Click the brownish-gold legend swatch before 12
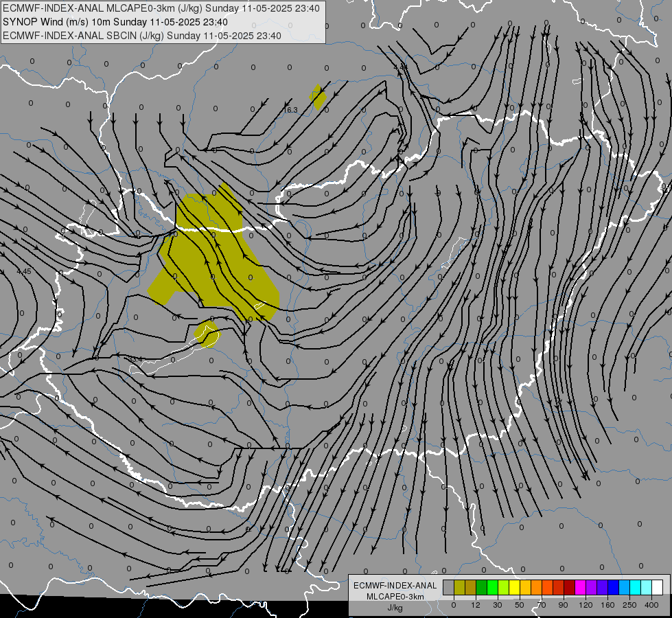This screenshot has width=672, height=618. [x=471, y=587]
